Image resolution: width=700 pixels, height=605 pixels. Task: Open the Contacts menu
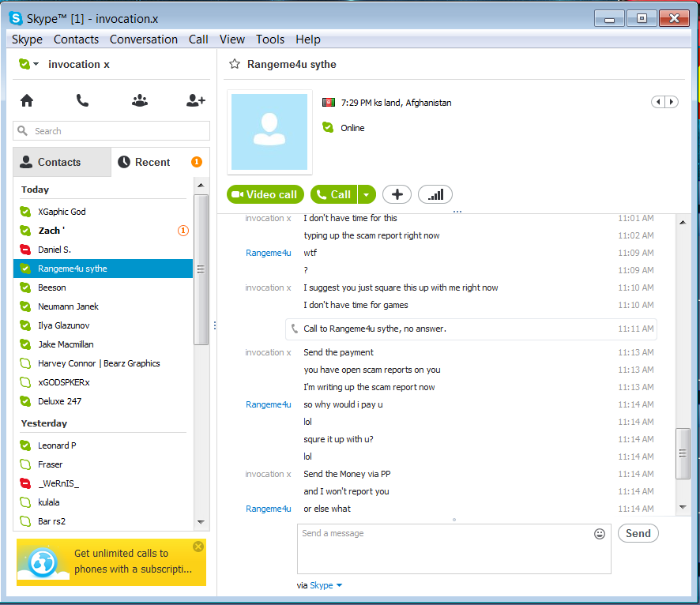pos(77,39)
